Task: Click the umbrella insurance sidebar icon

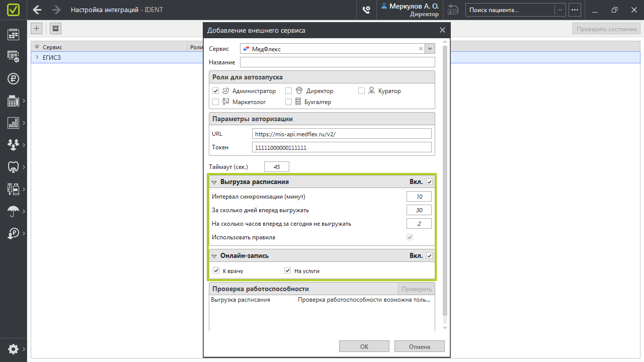Action: pyautogui.click(x=13, y=211)
